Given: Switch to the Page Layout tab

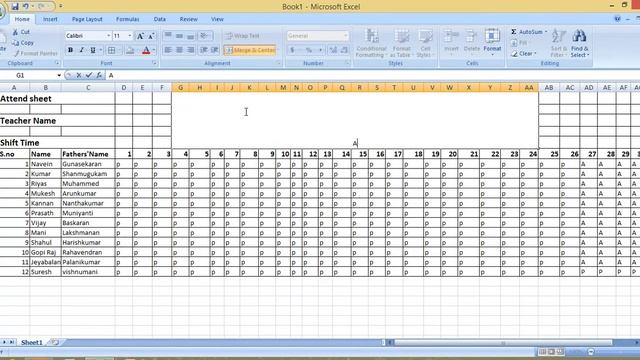Looking at the screenshot, I should pyautogui.click(x=87, y=19).
